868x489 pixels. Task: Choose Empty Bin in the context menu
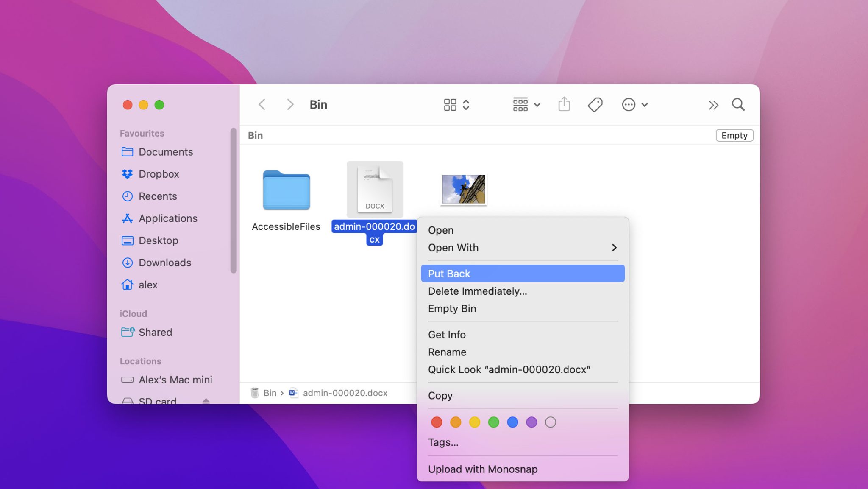[523, 308]
